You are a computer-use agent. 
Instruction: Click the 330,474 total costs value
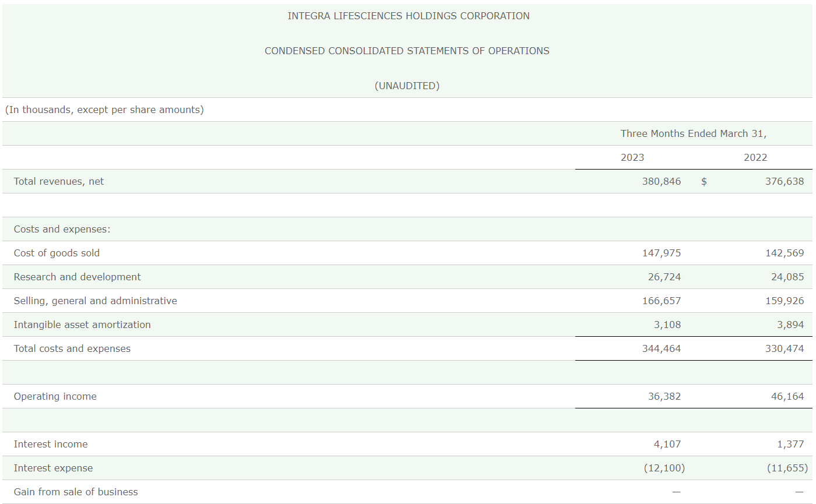tap(785, 348)
